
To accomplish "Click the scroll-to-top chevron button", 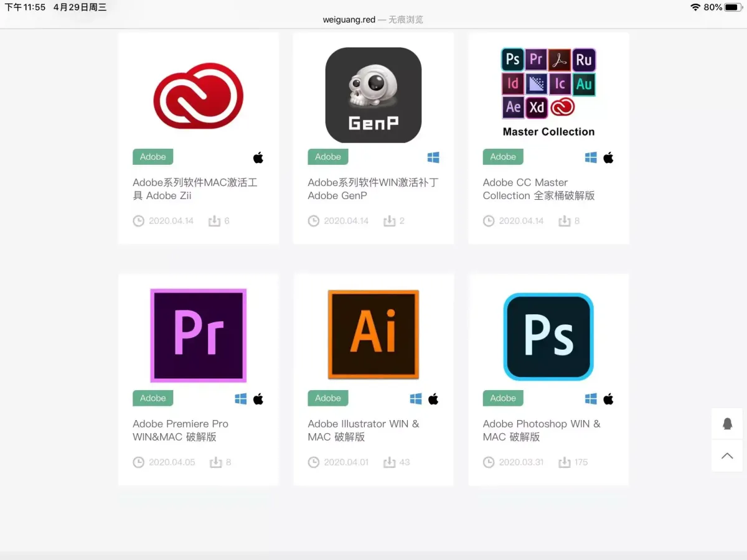I will pos(727,455).
